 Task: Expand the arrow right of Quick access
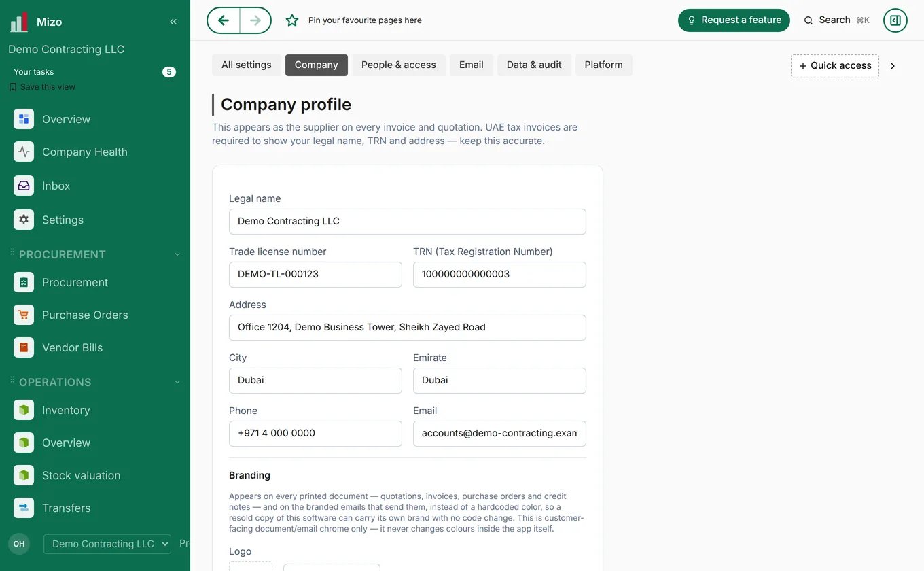tap(893, 66)
